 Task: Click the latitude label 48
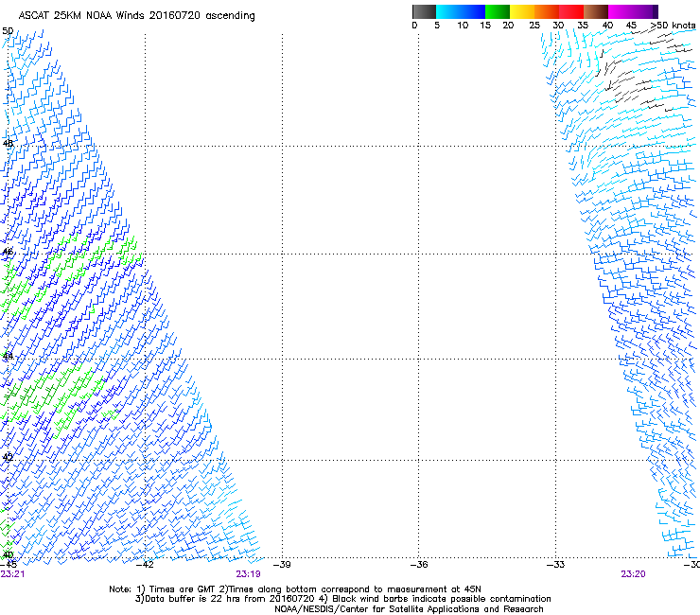[8, 144]
